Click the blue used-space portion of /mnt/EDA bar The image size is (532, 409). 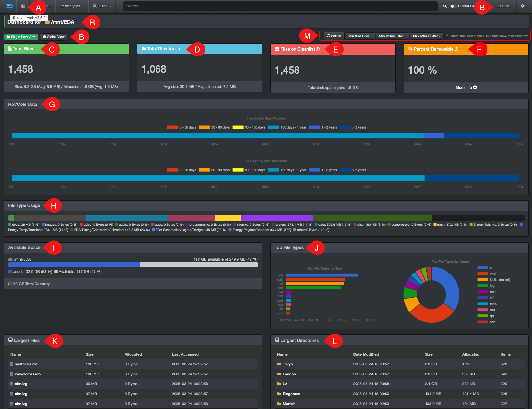point(74,265)
